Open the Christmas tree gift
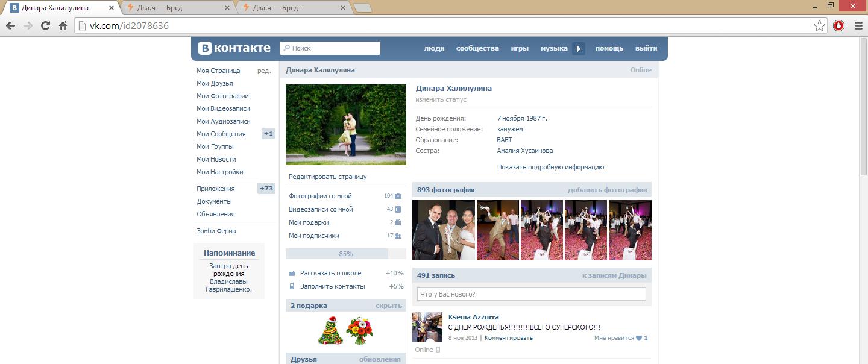 tap(330, 330)
